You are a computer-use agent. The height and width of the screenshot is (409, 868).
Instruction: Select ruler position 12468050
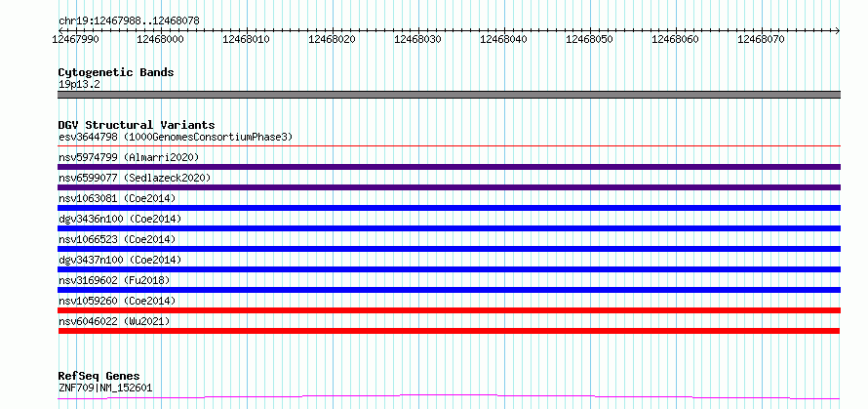(x=589, y=40)
